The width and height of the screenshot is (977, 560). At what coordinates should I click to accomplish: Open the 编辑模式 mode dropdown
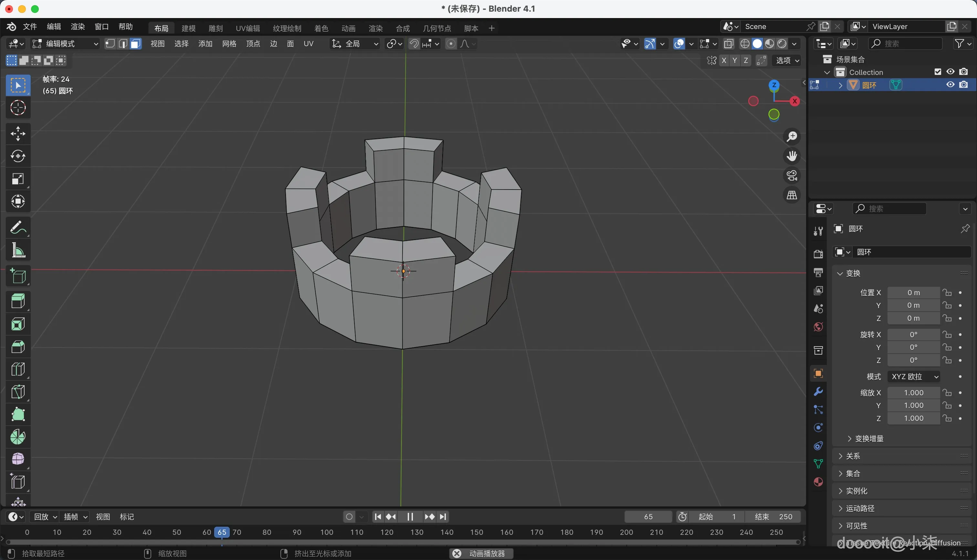point(65,44)
